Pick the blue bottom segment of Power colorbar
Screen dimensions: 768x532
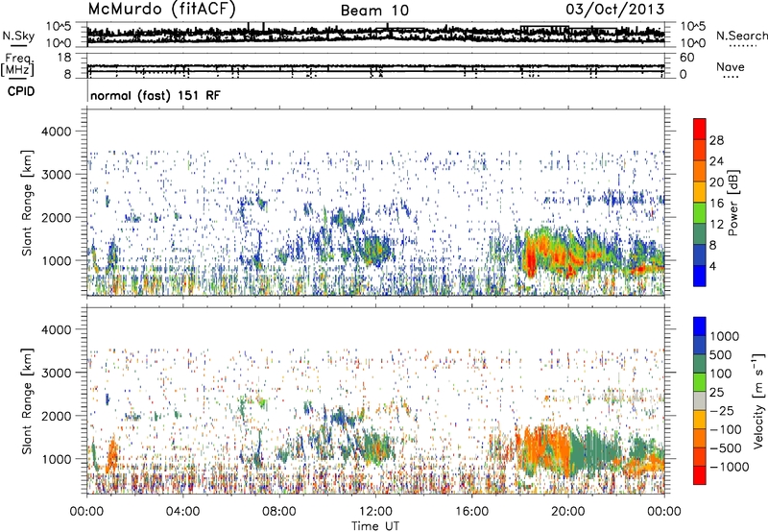700,277
